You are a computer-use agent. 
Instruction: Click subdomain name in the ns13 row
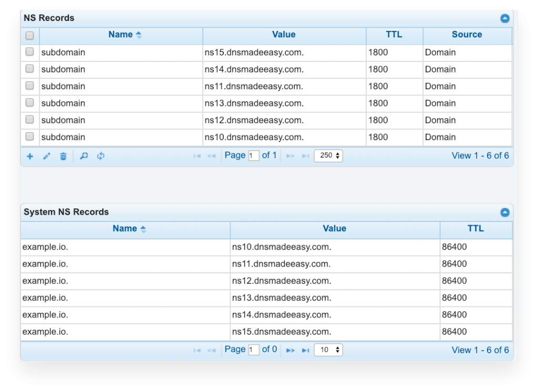63,103
